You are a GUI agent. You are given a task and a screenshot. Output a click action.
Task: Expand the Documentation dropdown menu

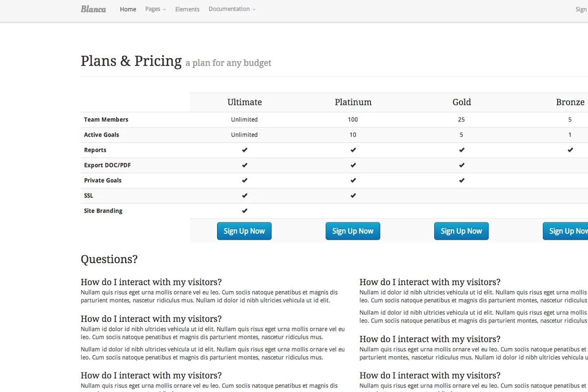(232, 9)
